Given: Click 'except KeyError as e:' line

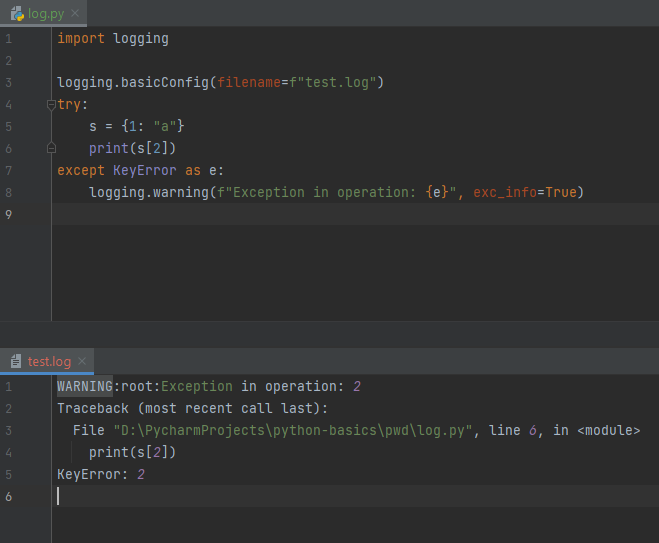Looking at the screenshot, I should point(140,170).
